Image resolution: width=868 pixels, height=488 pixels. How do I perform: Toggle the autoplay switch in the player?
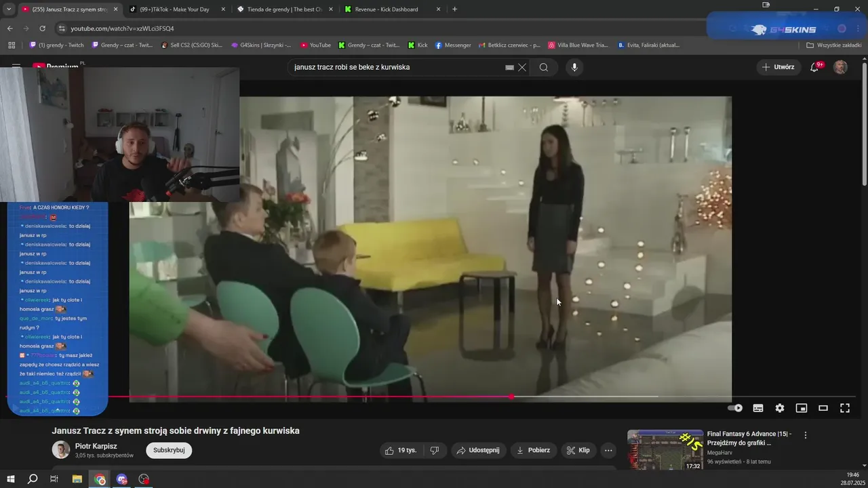(735, 408)
